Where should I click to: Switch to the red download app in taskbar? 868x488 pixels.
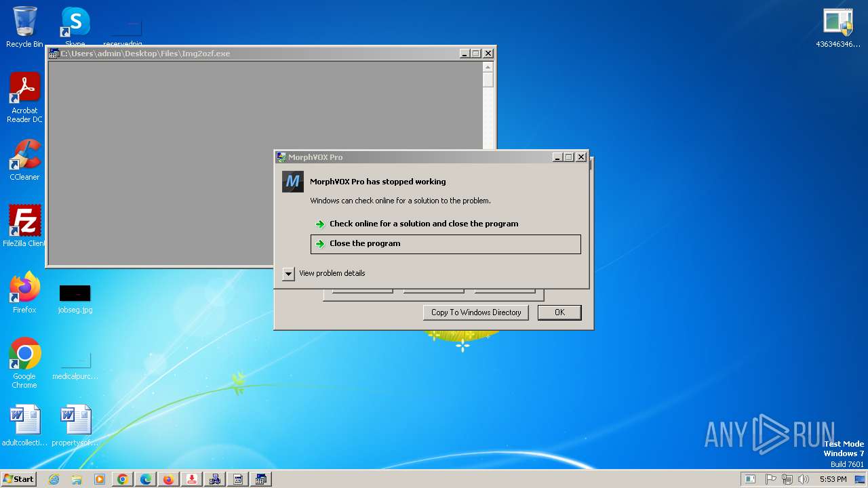(192, 479)
